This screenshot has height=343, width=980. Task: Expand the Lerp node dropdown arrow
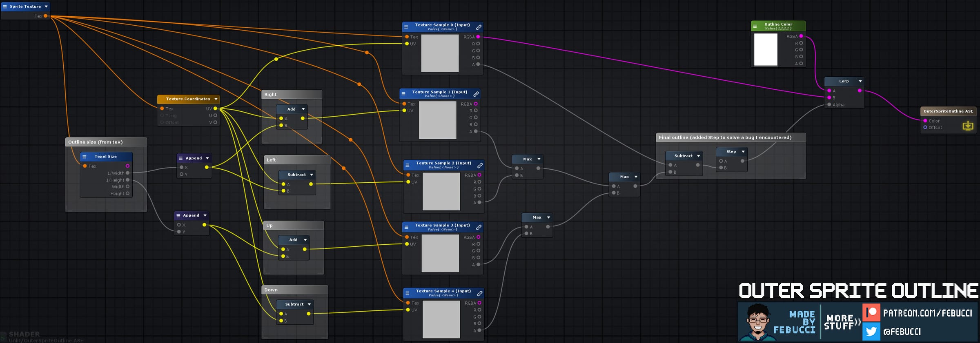pyautogui.click(x=860, y=81)
